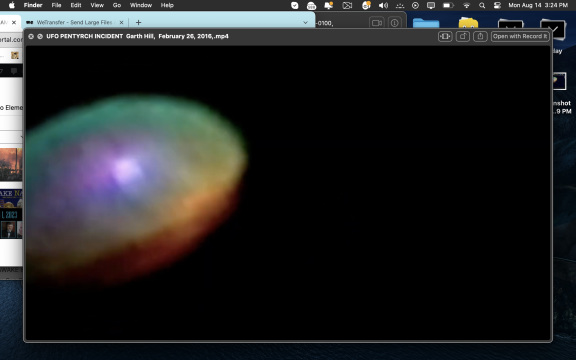The width and height of the screenshot is (576, 360).
Task: Click the Rotate icon in Quick Look toolbar
Action: tap(462, 36)
